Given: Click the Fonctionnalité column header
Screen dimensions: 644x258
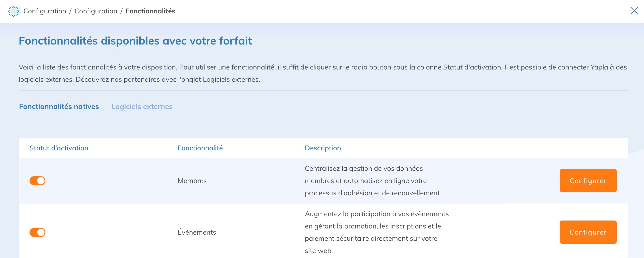Looking at the screenshot, I should (200, 148).
